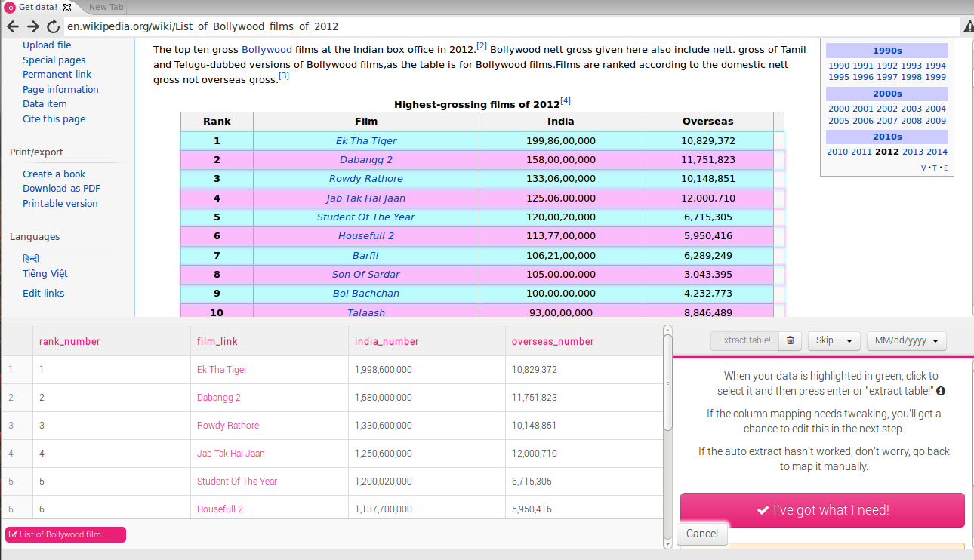Open Bol Bachchan wiki link
The width and height of the screenshot is (974, 560).
coord(366,294)
